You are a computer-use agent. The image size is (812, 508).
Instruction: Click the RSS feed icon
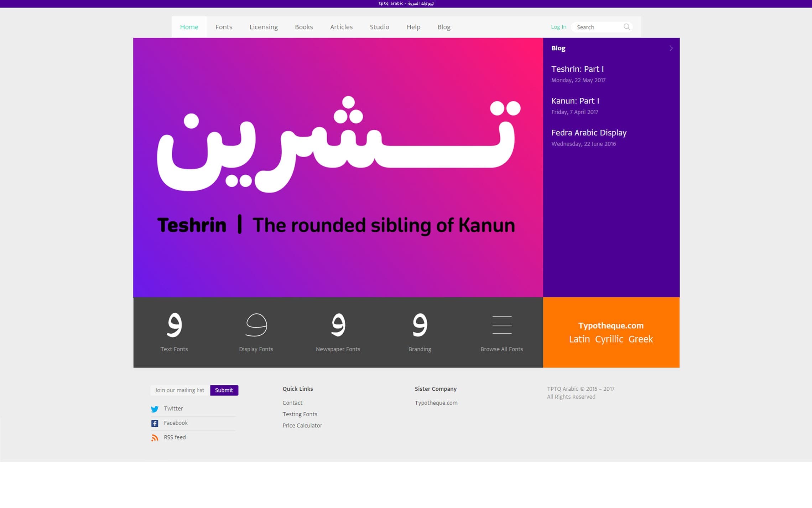click(155, 438)
